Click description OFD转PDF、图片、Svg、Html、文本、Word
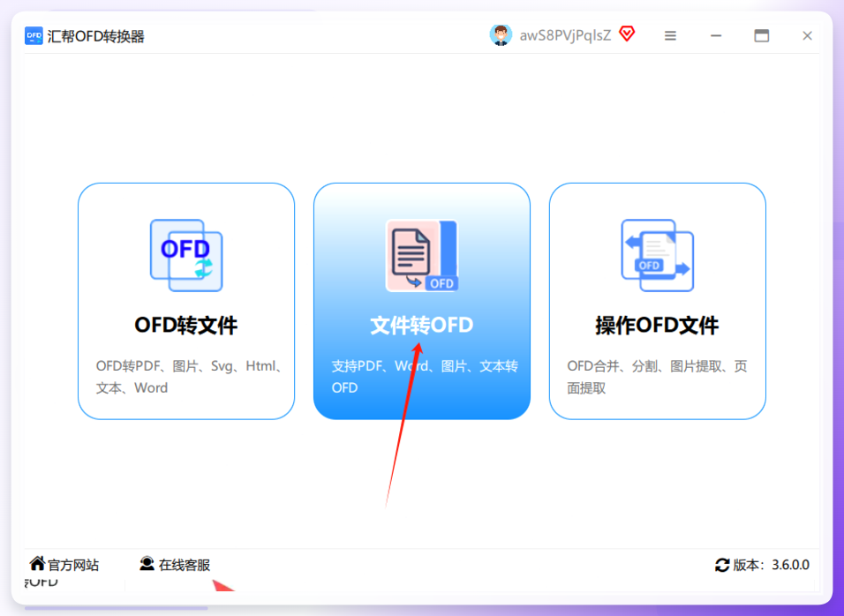 190,377
